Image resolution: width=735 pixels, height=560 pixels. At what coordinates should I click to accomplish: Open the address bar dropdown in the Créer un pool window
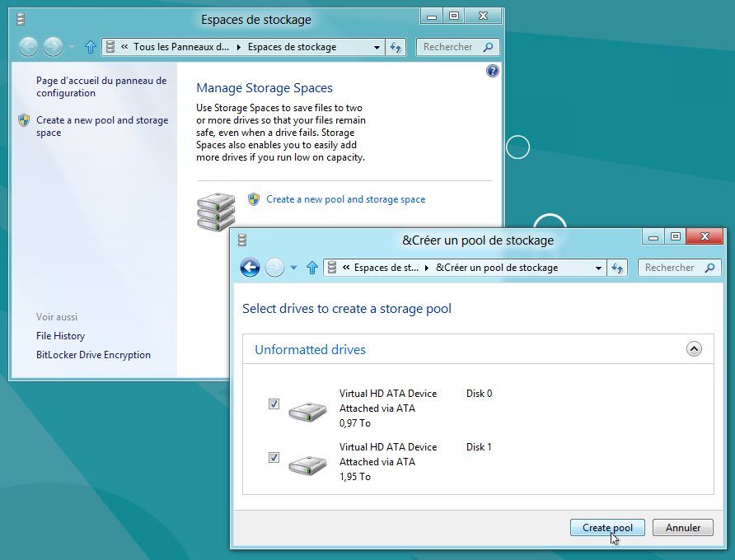click(x=599, y=268)
